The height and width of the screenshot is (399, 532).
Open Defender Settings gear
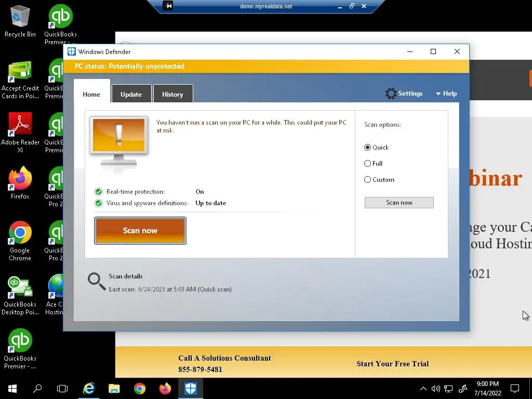coord(391,94)
